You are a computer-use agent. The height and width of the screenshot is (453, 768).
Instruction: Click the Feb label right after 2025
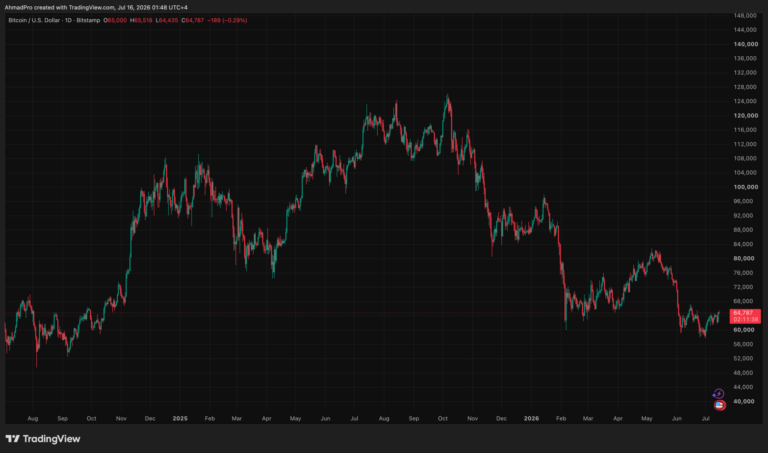tap(210, 419)
